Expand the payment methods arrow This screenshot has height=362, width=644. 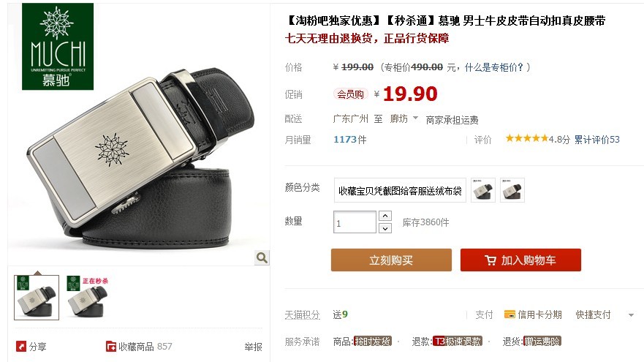(x=631, y=315)
